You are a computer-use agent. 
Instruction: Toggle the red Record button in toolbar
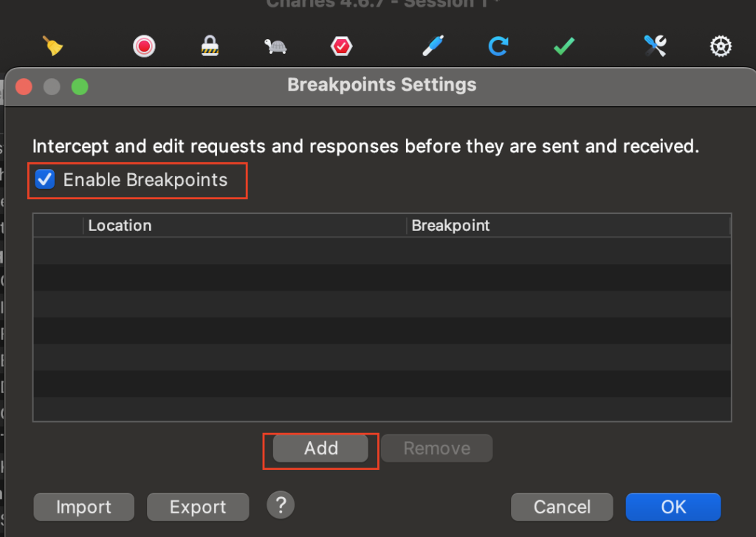click(143, 46)
